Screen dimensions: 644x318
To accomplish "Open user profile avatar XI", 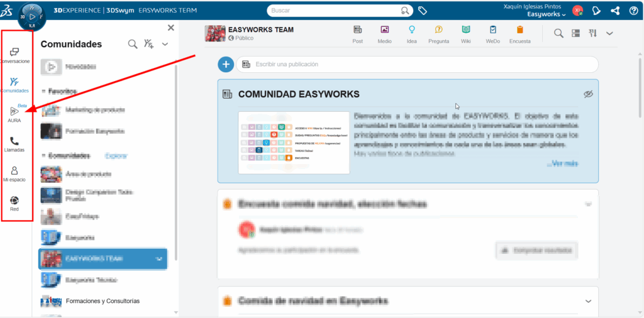I will point(578,11).
